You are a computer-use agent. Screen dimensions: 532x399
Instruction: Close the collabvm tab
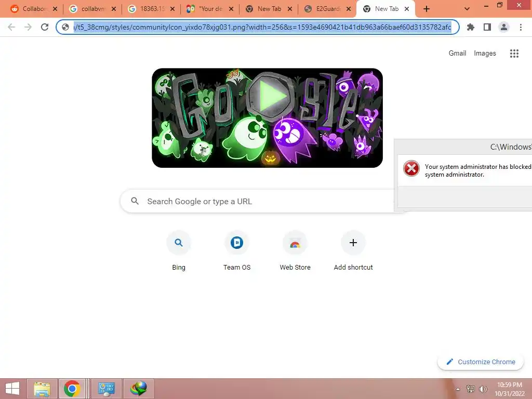click(x=114, y=9)
